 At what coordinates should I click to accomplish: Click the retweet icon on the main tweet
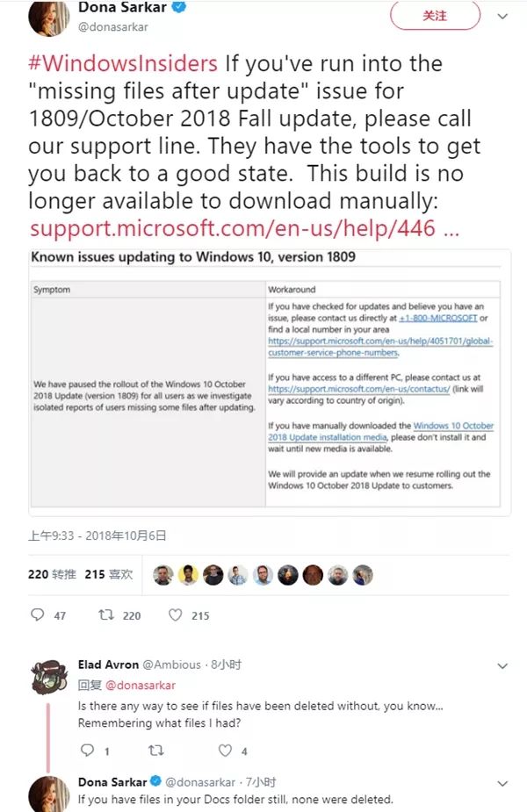pos(107,615)
